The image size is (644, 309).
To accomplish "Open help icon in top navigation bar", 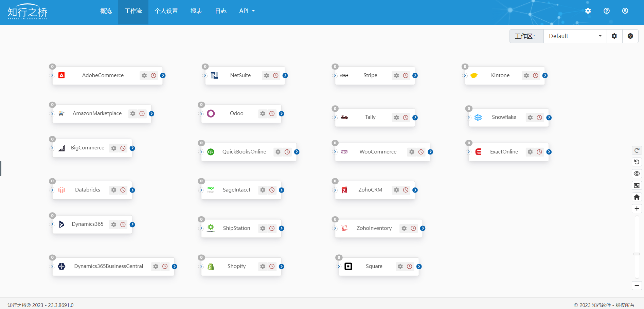I will click(x=607, y=11).
